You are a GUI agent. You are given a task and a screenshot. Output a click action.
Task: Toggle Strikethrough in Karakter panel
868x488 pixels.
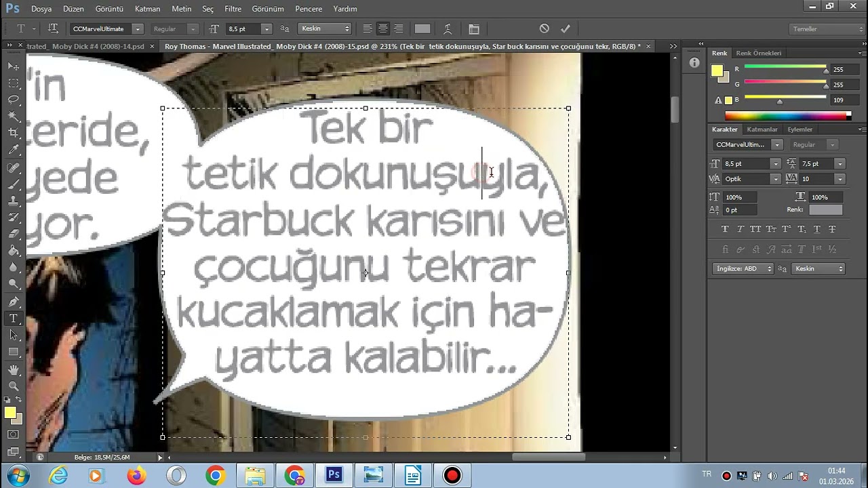[x=832, y=229]
